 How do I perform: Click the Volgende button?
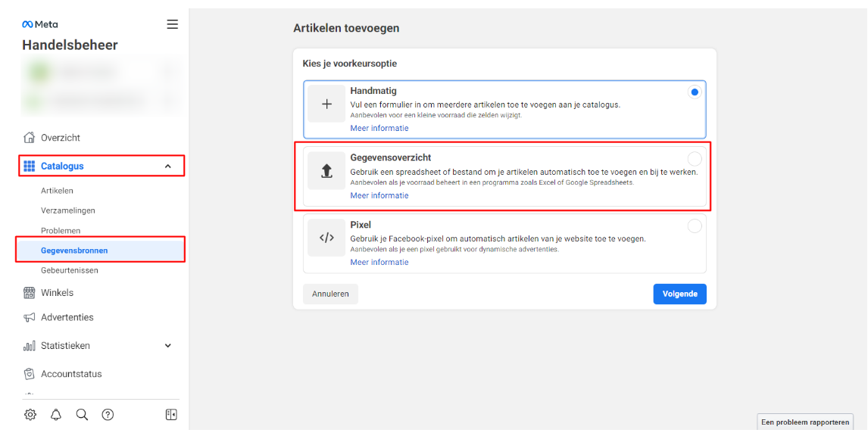679,294
